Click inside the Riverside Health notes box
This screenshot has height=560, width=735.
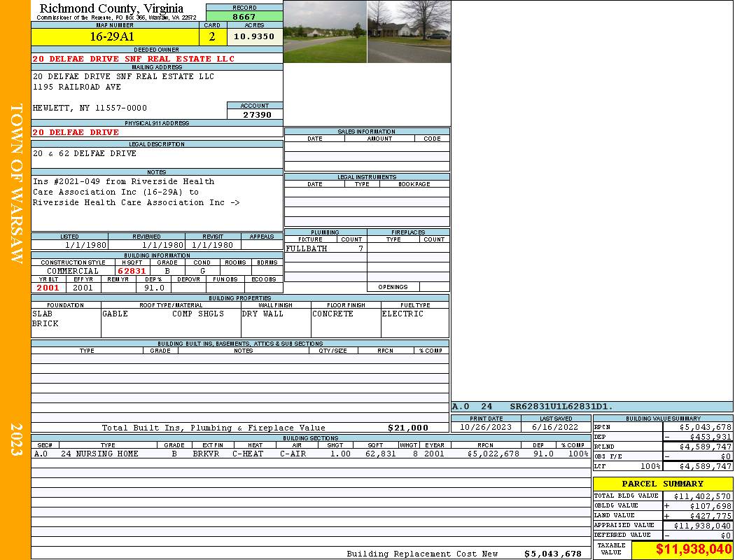point(157,202)
